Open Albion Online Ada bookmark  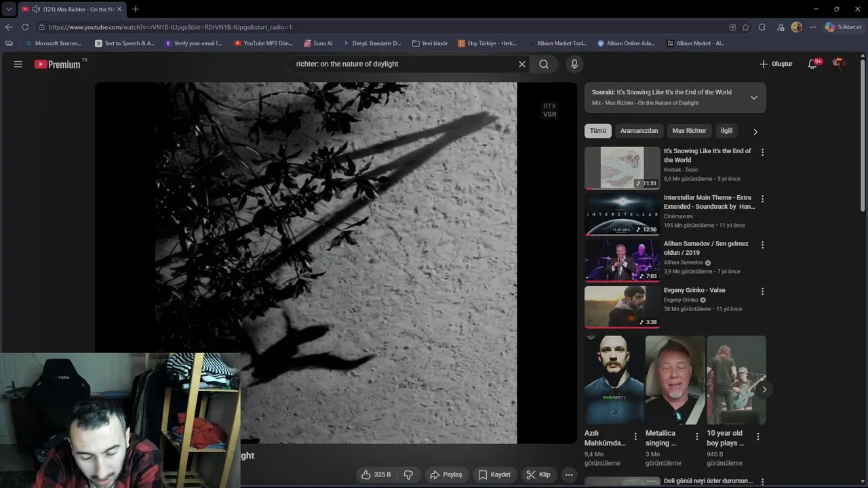click(626, 43)
